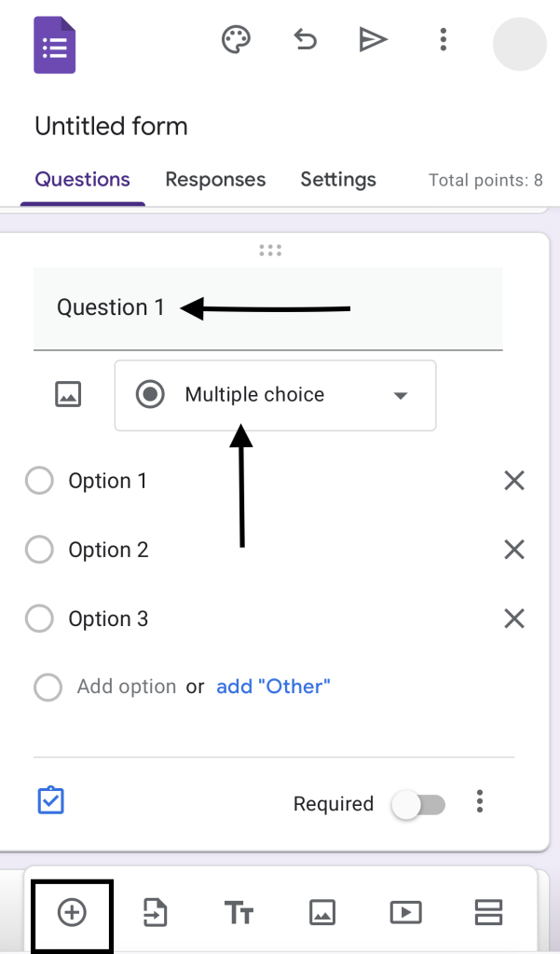
Task: Select the Option 3 radio button
Action: click(39, 619)
